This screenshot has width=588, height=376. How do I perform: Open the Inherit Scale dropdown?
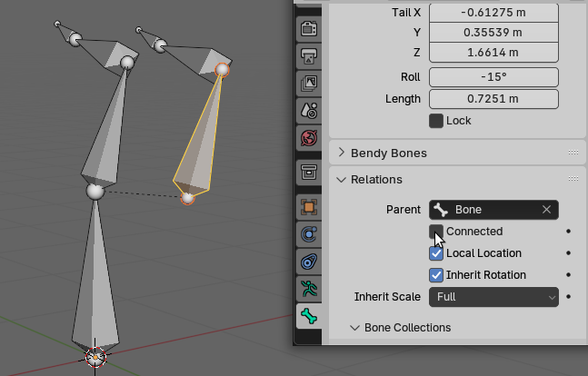tap(493, 297)
